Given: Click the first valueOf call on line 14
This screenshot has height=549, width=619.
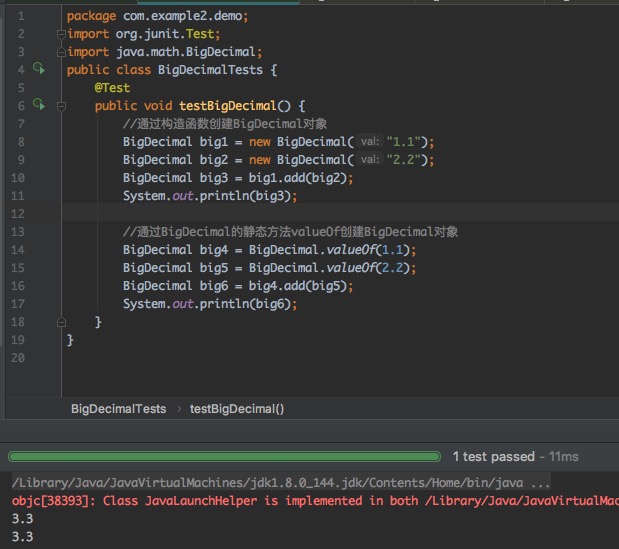Looking at the screenshot, I should (351, 250).
